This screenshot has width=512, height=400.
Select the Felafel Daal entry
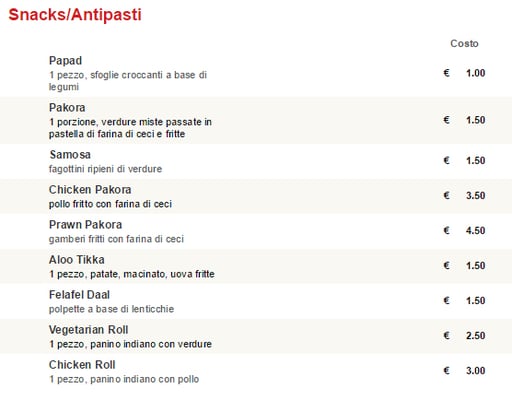(x=79, y=295)
